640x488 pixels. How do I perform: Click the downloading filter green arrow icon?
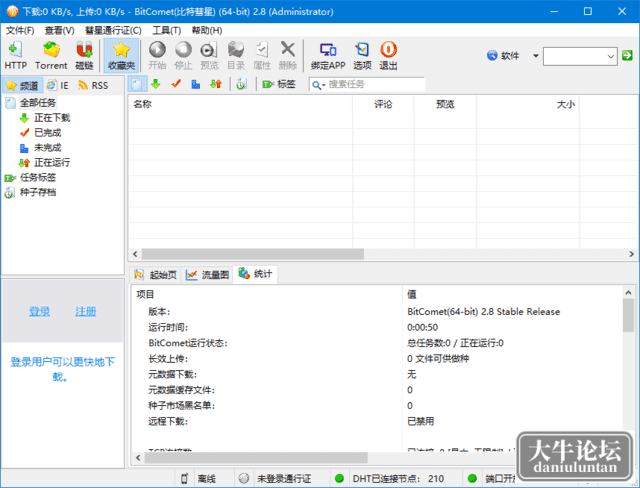[156, 84]
